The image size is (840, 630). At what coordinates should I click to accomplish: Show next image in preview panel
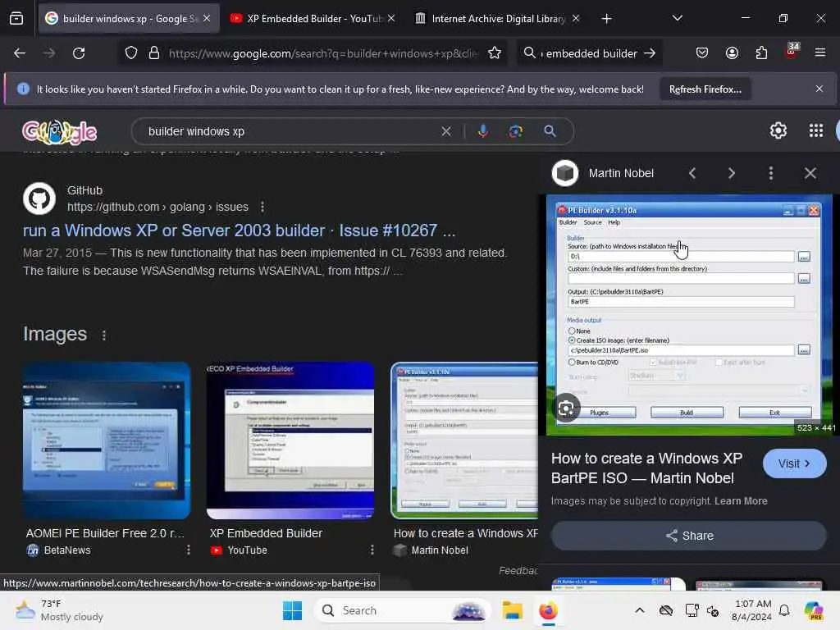tap(731, 173)
